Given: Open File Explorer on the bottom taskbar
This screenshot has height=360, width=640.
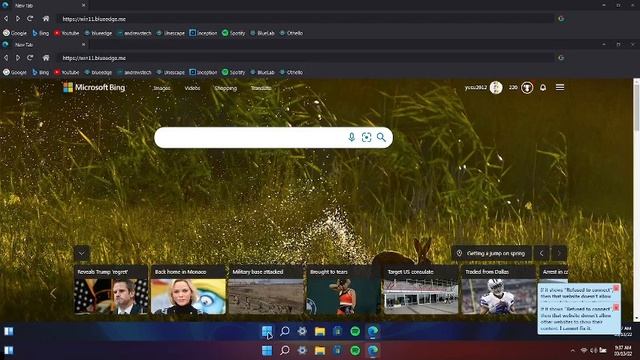Looking at the screenshot, I should tap(320, 350).
